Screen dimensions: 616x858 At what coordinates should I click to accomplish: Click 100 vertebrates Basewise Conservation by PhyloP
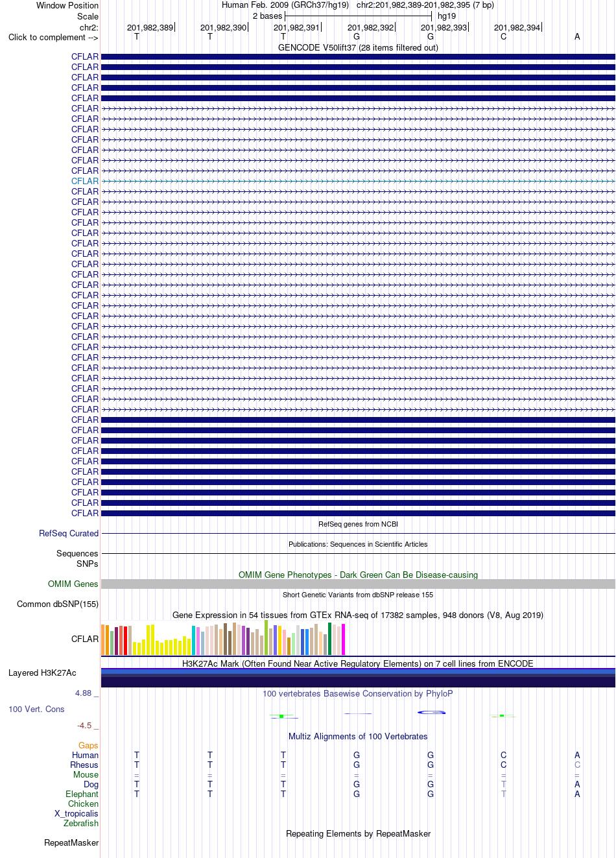pyautogui.click(x=358, y=693)
